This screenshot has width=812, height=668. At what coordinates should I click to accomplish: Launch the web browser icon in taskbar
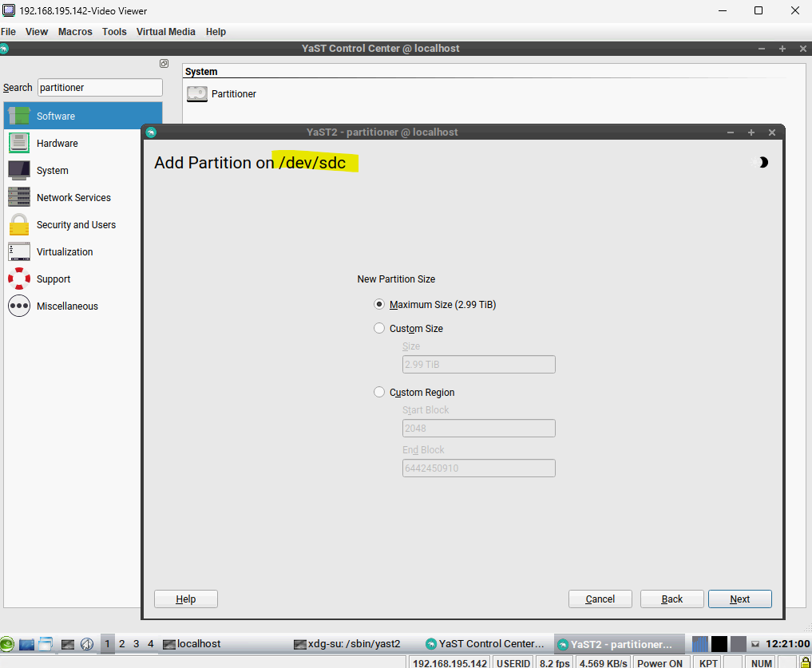tap(87, 644)
